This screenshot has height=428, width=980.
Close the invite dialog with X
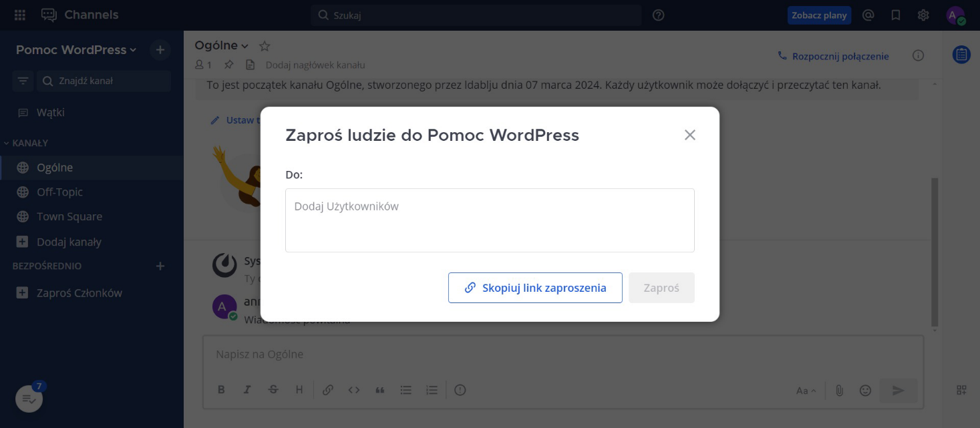[690, 135]
